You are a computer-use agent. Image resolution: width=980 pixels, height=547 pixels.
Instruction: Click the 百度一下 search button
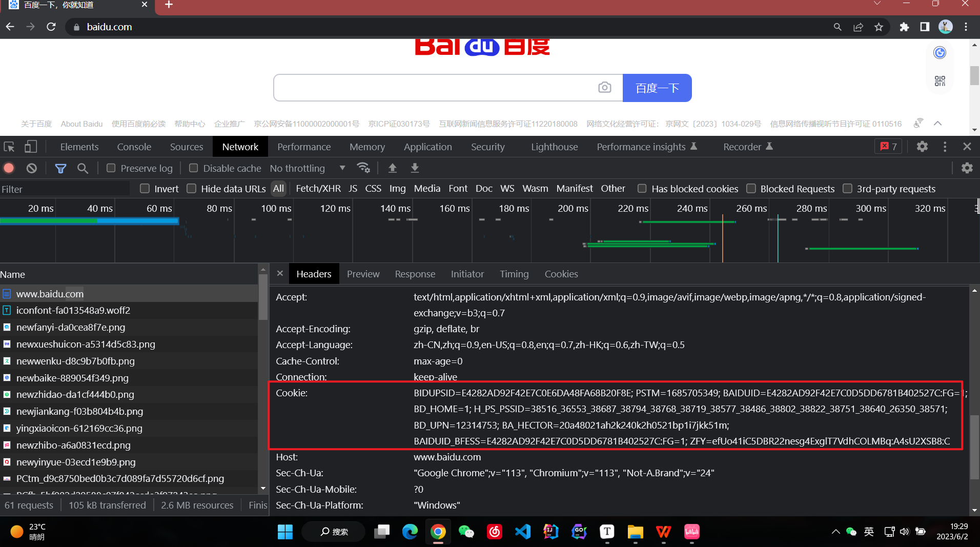point(657,88)
